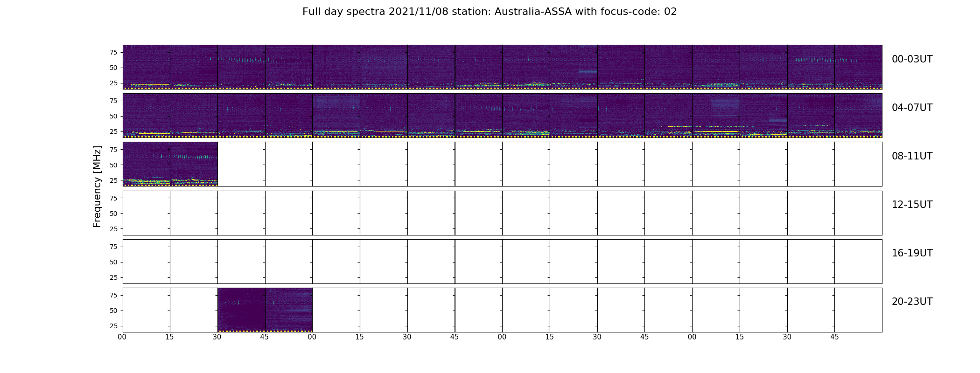Click the leftmost "00" time-axis tick label
The width and height of the screenshot is (980, 373).
tap(122, 337)
